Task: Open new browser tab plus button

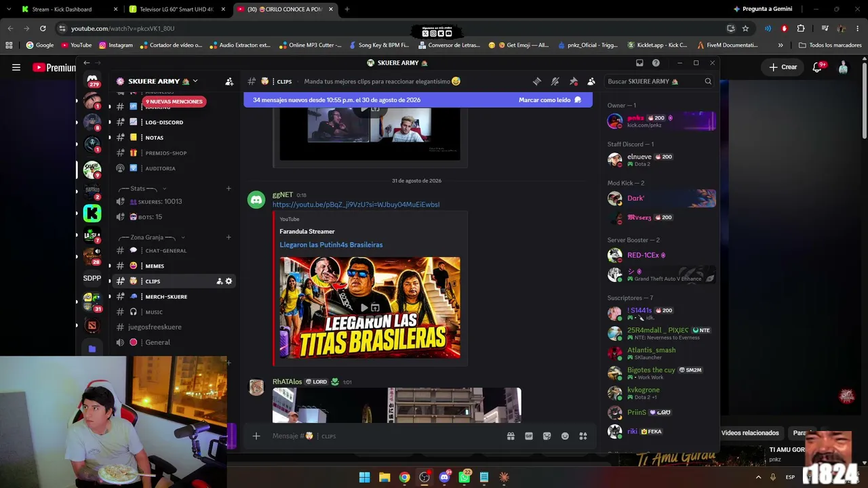Action: (x=347, y=9)
